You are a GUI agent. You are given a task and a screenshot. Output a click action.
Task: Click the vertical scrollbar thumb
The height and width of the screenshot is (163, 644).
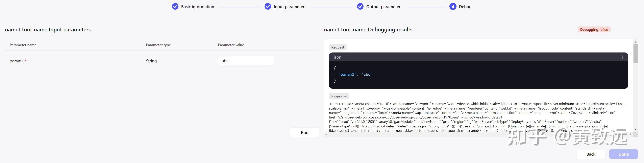point(635,53)
